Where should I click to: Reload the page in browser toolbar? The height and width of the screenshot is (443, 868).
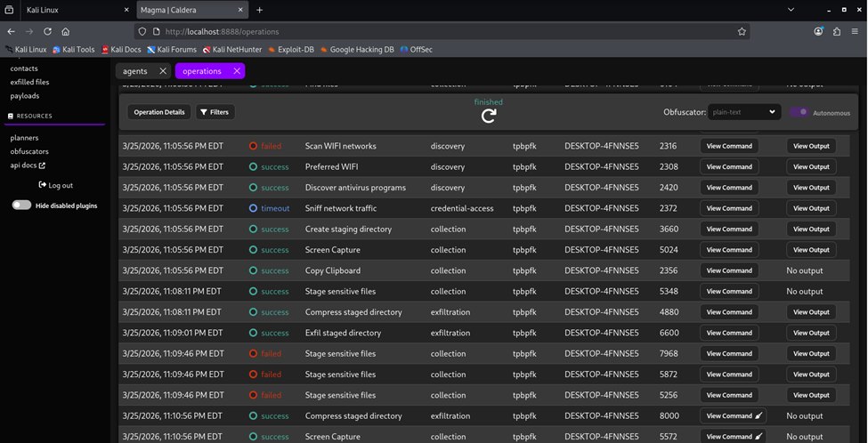click(48, 31)
